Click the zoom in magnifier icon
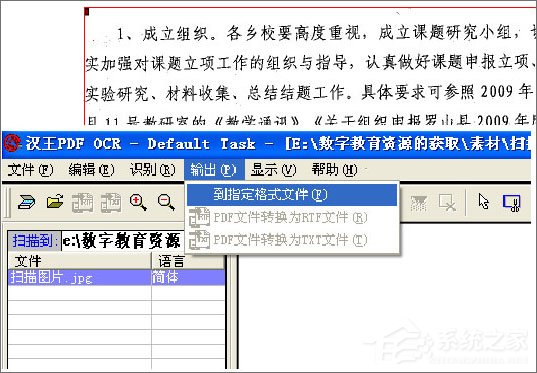The height and width of the screenshot is (373, 537). point(138,202)
